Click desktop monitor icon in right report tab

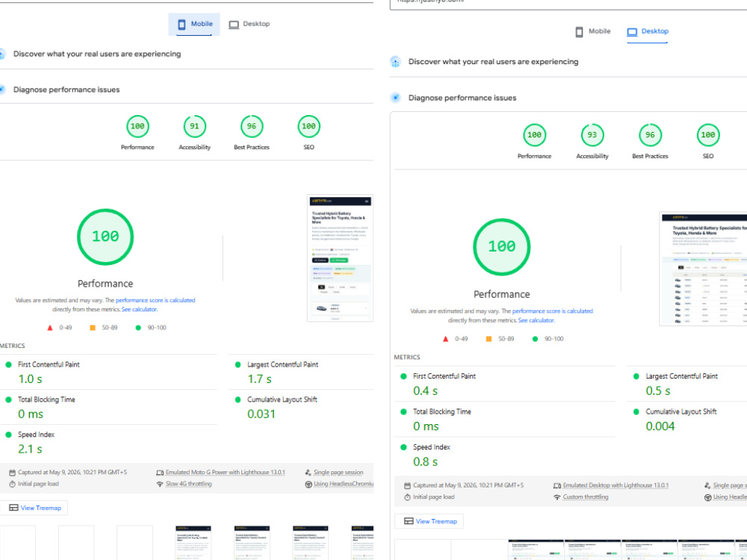pyautogui.click(x=632, y=32)
